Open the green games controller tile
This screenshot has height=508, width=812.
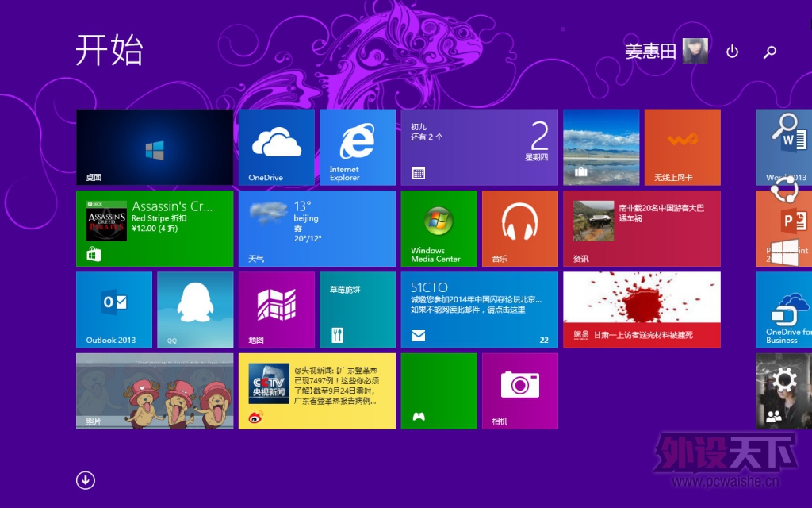(x=439, y=391)
